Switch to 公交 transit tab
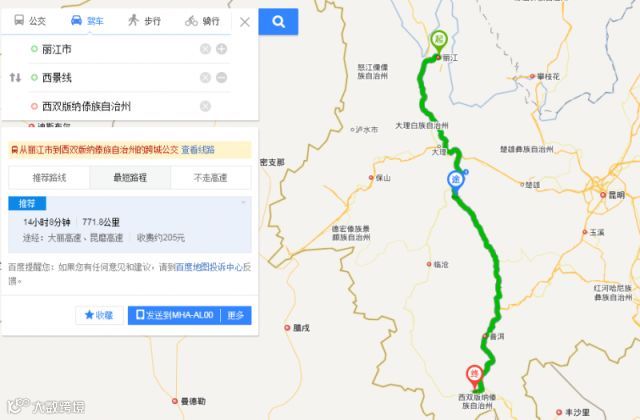Screen dimensions: 640x420 [30, 21]
